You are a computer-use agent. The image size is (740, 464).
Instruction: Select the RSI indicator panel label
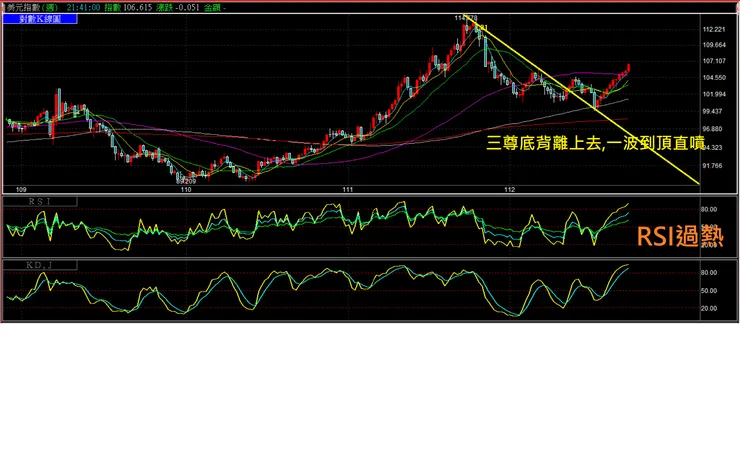click(x=40, y=202)
